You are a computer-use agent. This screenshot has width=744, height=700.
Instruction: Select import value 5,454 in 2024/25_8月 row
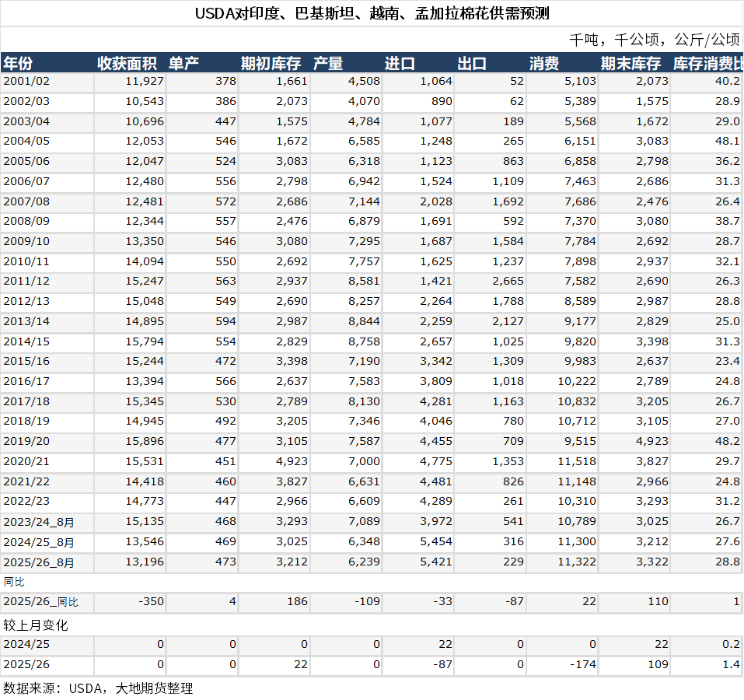coord(436,541)
